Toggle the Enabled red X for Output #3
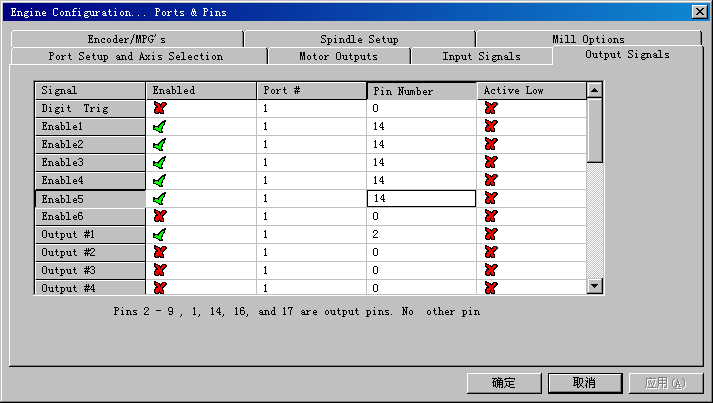 pyautogui.click(x=160, y=270)
